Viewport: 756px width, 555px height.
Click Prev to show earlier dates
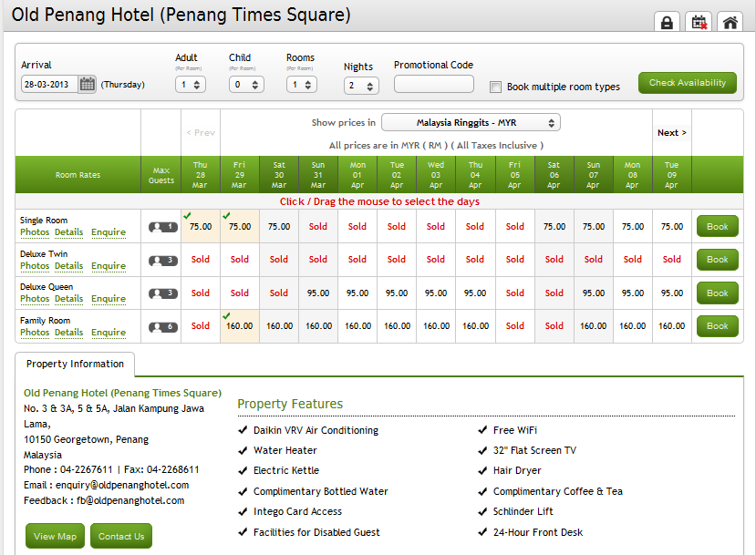point(201,133)
